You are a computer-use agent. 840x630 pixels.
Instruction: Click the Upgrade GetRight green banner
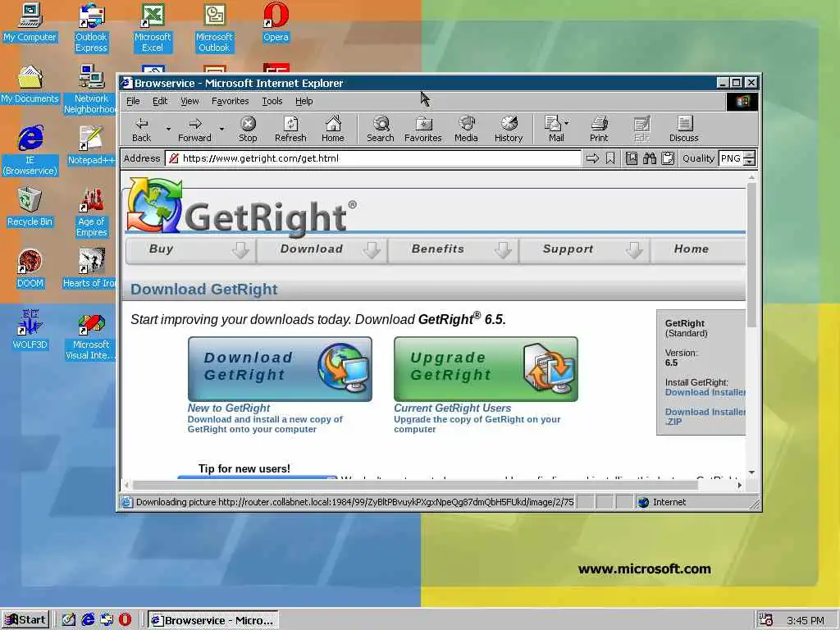(486, 369)
